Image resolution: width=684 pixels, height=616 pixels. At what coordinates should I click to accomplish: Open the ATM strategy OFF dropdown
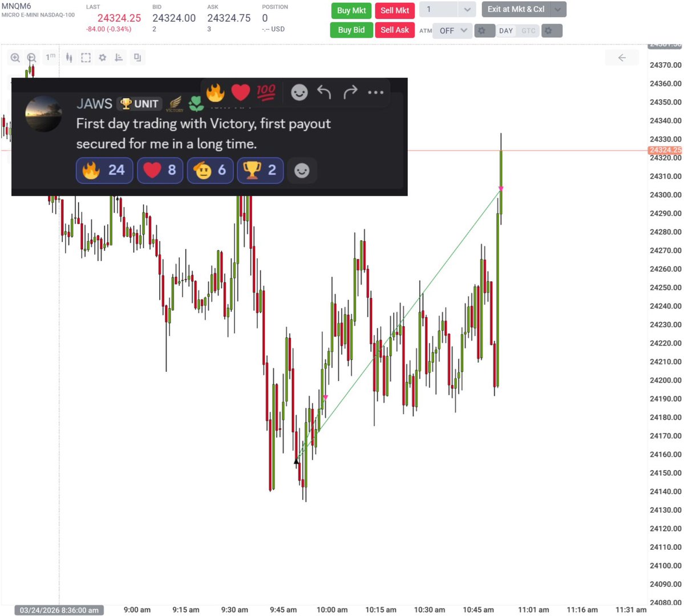point(452,31)
